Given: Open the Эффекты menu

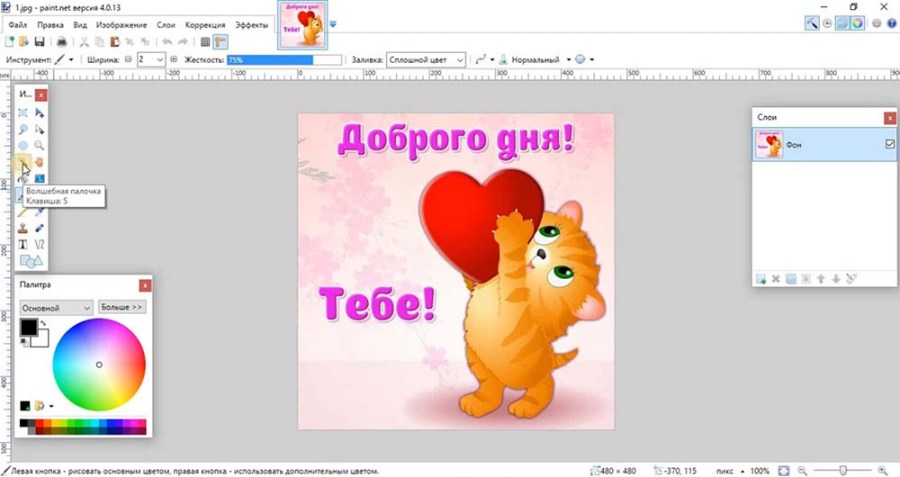Looking at the screenshot, I should (251, 25).
